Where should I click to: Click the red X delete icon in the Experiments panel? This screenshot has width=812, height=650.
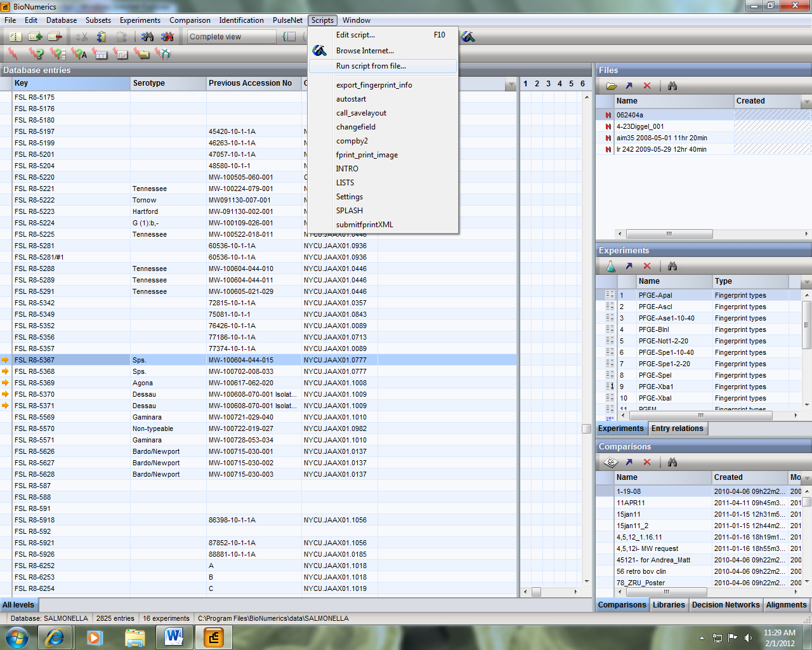[x=647, y=266]
